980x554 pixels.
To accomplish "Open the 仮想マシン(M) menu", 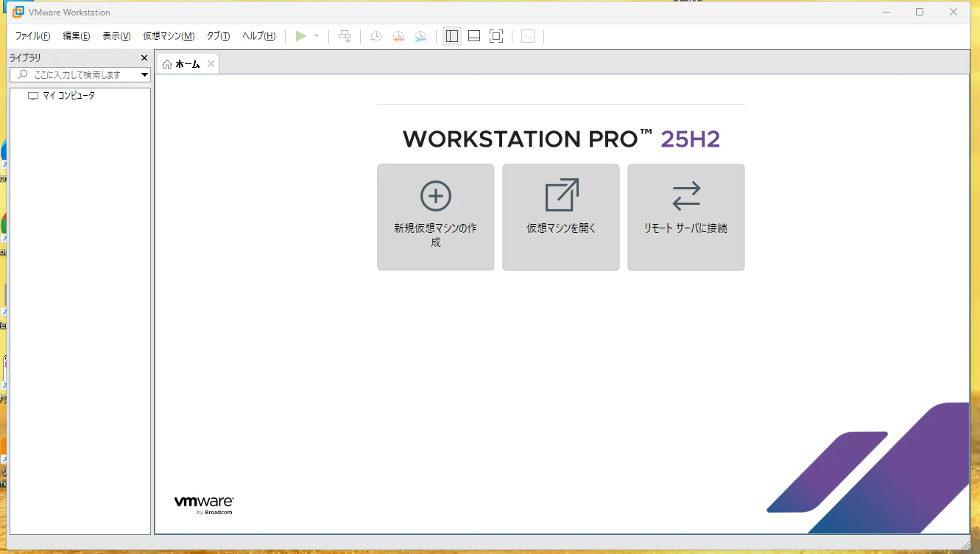I will (169, 36).
